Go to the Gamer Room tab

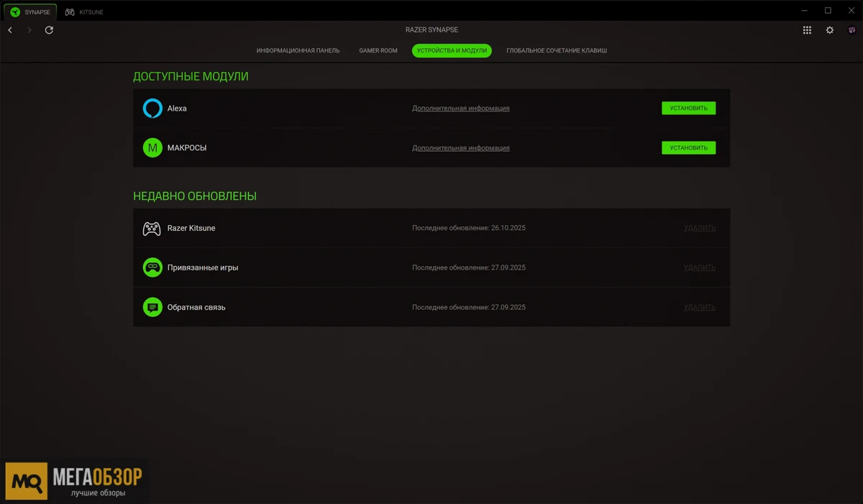[x=378, y=51]
